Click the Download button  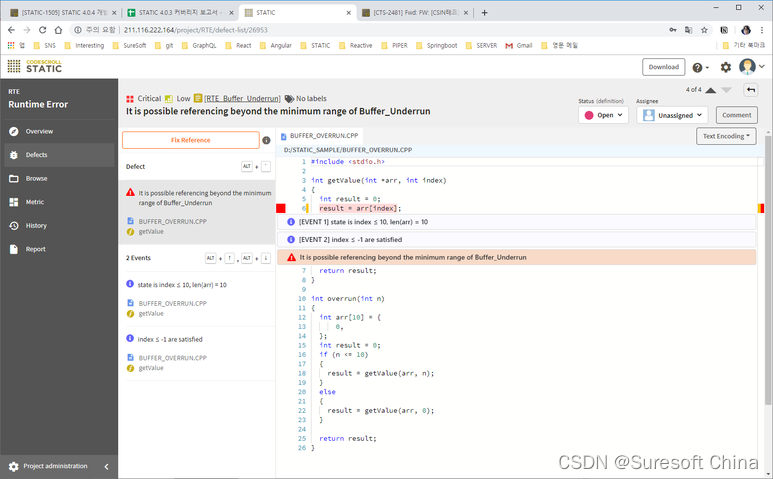(664, 67)
